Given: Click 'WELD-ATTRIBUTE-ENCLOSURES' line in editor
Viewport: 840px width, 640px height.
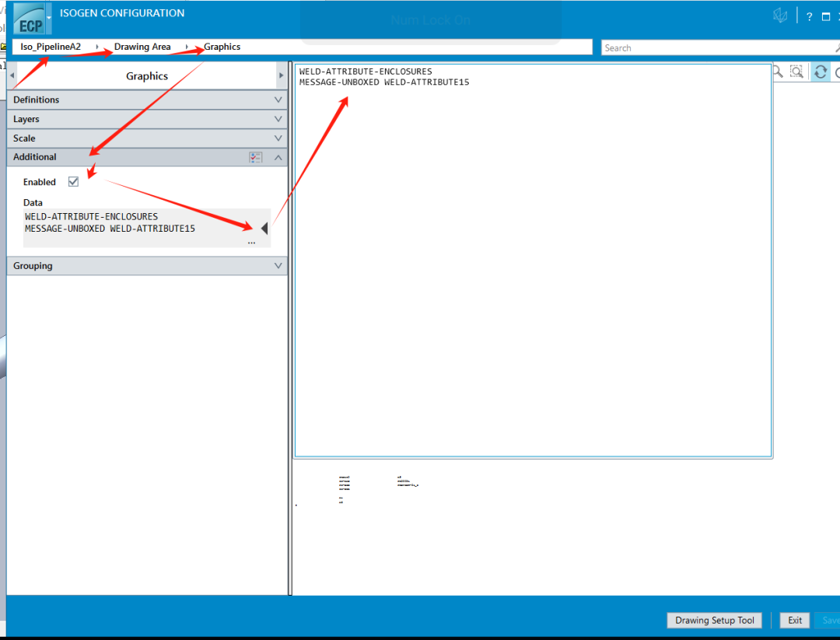Looking at the screenshot, I should 366,72.
